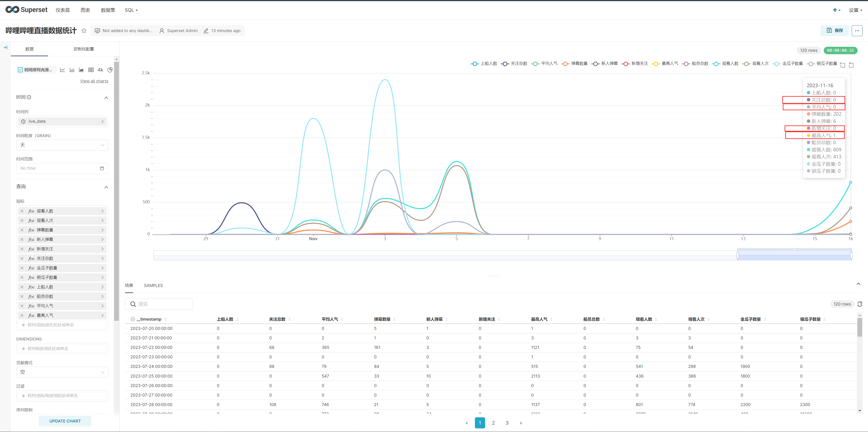
Task: Click the UPDATE CHART button
Action: pos(65,421)
